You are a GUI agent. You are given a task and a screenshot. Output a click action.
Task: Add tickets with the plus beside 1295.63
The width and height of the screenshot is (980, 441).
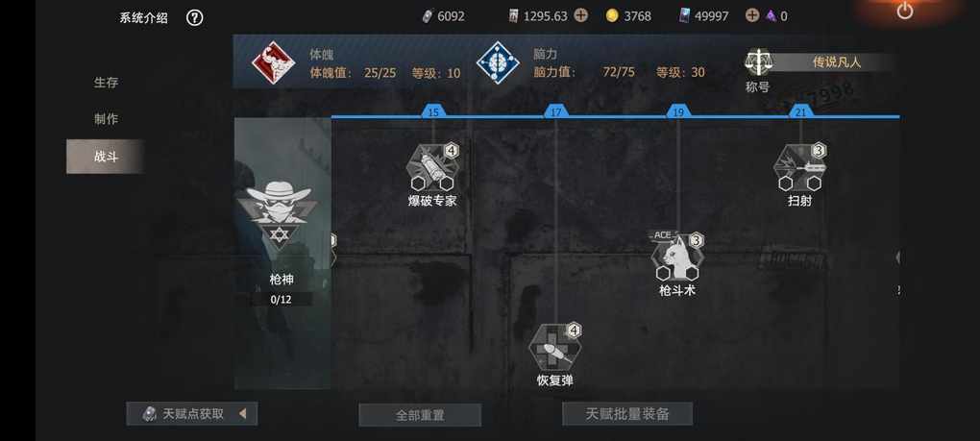pyautogui.click(x=580, y=15)
